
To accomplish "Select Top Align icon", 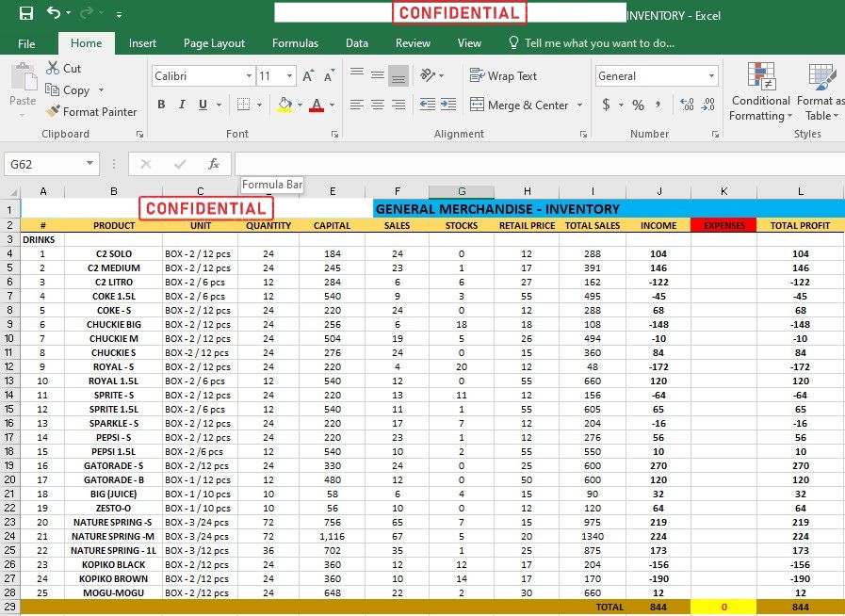I will (x=357, y=75).
